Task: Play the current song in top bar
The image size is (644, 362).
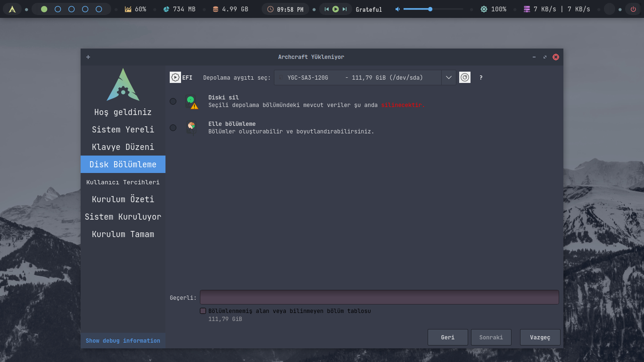Action: [x=336, y=9]
